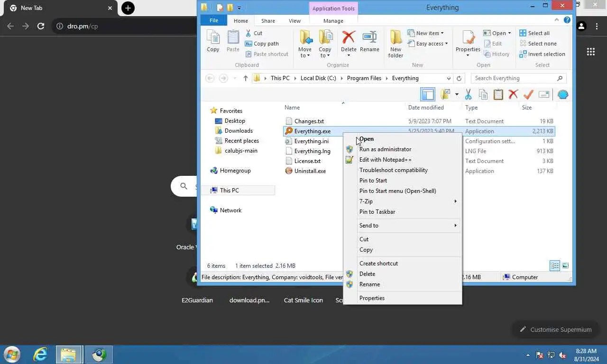Collapse the ribbon with the chevron arrow
Viewport: 607px width, 364px height.
[557, 20]
